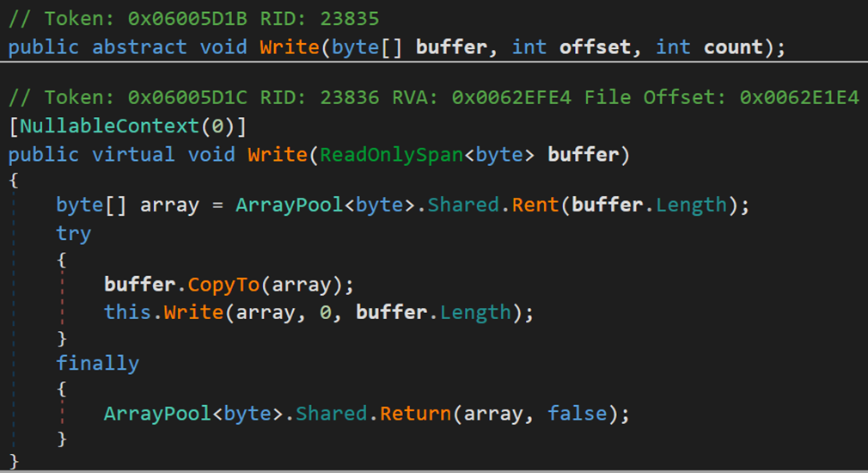The image size is (868, 473).
Task: Click the 'offset' parameter name
Action: [595, 47]
